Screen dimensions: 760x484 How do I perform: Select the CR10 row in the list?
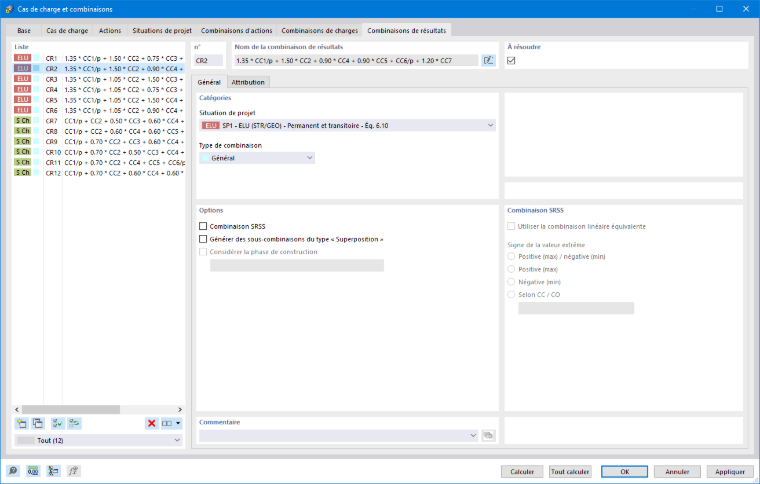click(98, 152)
